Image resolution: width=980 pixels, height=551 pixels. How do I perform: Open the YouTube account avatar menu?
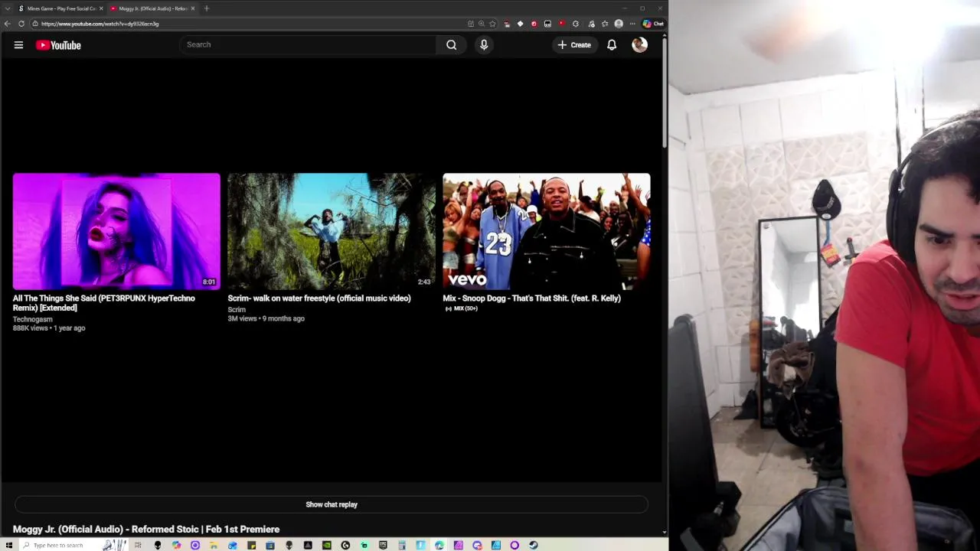pos(639,45)
